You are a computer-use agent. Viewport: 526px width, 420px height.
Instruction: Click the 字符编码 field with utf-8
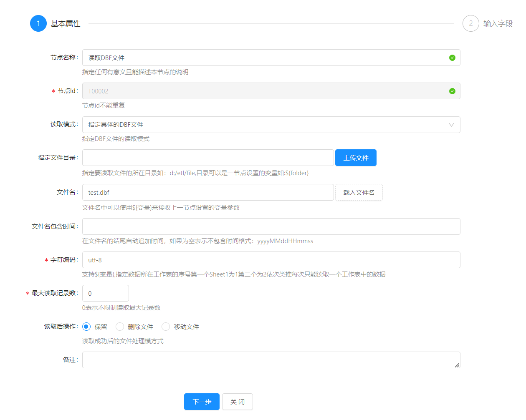[271, 260]
